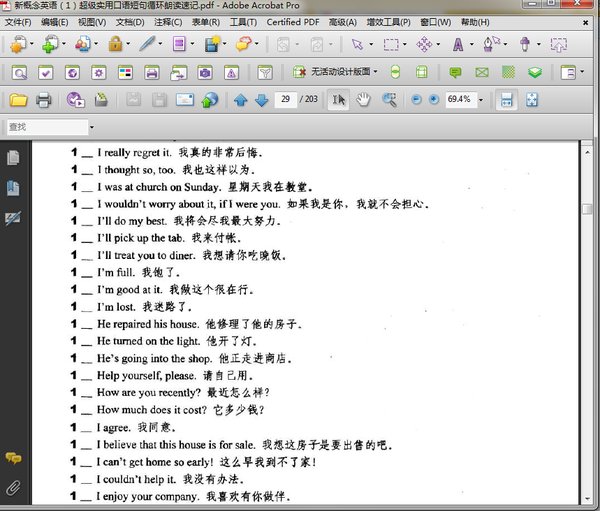Open the Pages panel in the sidebar
600x511 pixels.
point(13,158)
